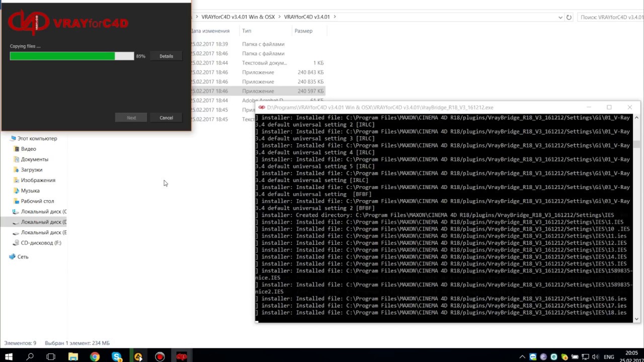This screenshot has width=644, height=362.
Task: Open network settings from the tray
Action: click(x=586, y=357)
